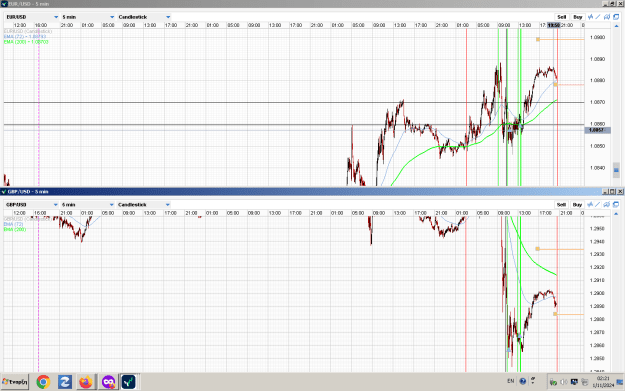Open the purple mask app in taskbar
Screen dimensions: 625x391
[108, 382]
